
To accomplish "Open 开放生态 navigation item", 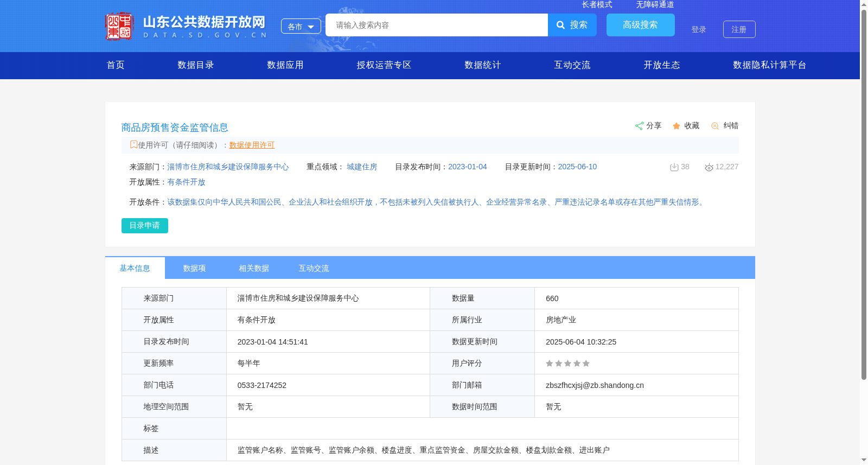I will click(x=662, y=65).
